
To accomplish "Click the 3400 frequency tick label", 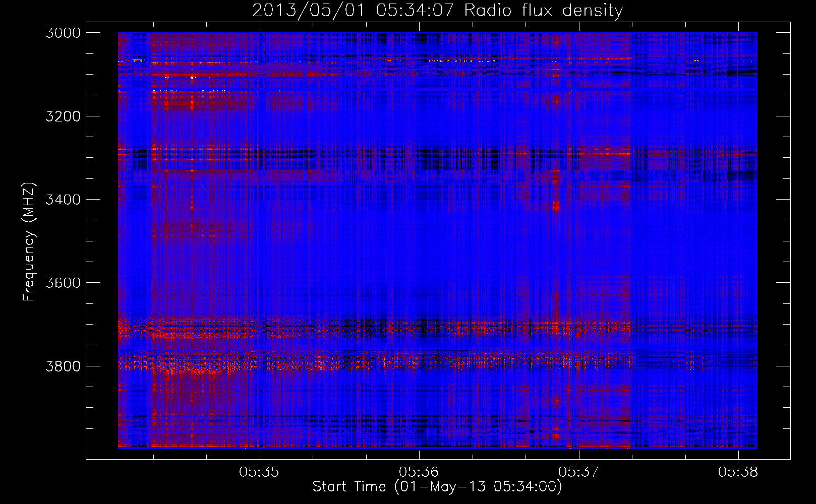I will 63,200.
